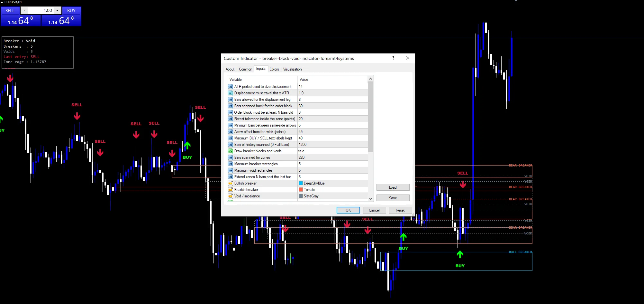Click the ATR period row integer icon
The image size is (644, 304).
pos(230,87)
